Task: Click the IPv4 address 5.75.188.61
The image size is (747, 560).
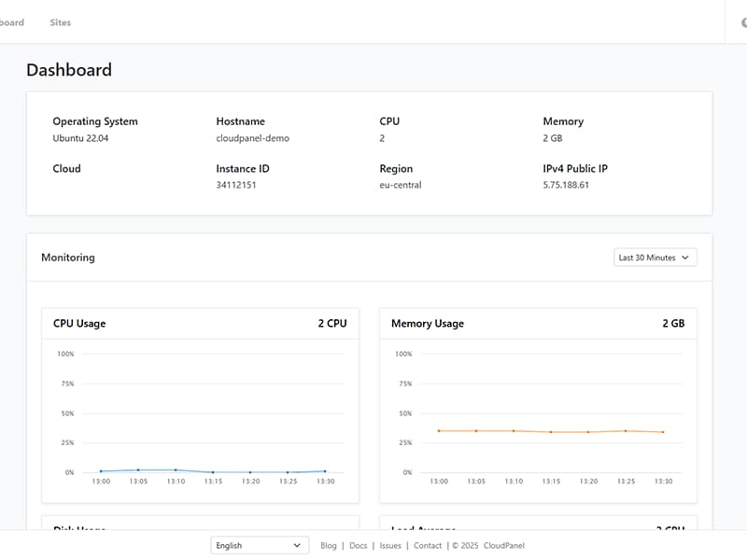Action: (566, 185)
